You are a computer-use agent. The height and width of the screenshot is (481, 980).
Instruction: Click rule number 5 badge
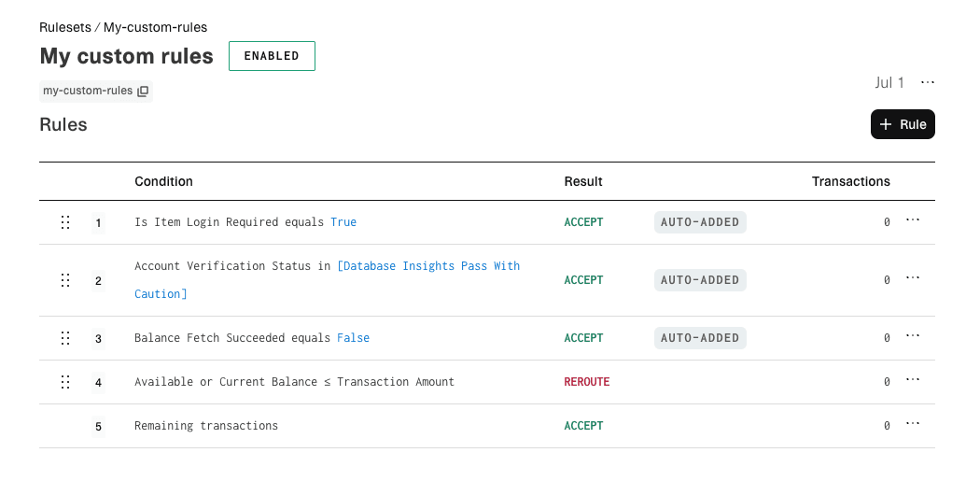tap(98, 427)
